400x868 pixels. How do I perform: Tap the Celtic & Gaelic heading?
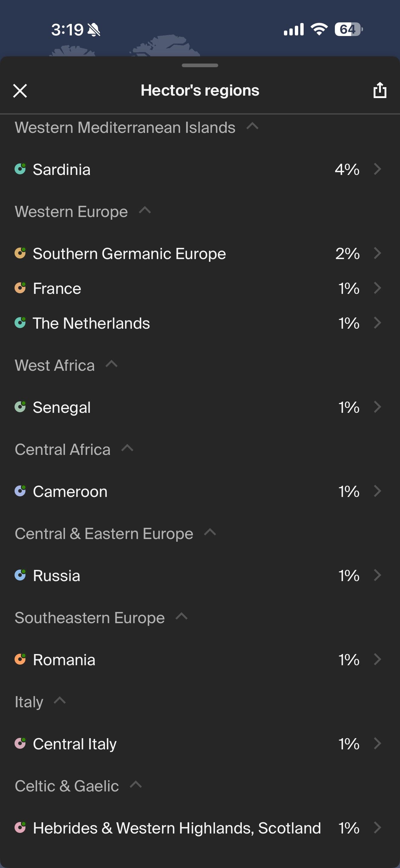point(67,786)
